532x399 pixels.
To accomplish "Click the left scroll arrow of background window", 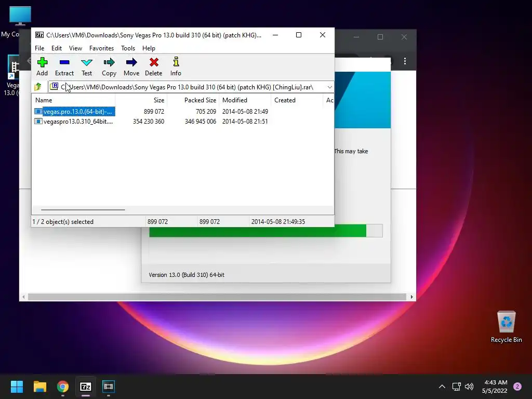I will (23, 297).
